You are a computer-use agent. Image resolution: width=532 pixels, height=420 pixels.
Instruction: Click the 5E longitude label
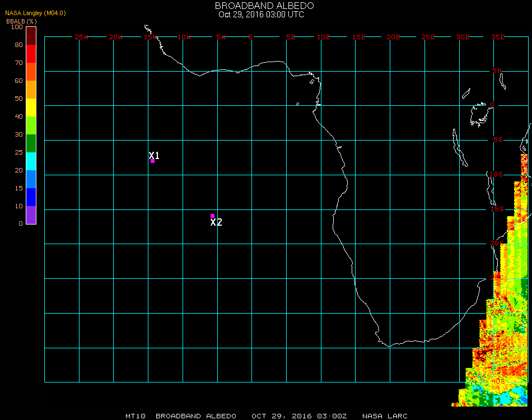tap(291, 37)
